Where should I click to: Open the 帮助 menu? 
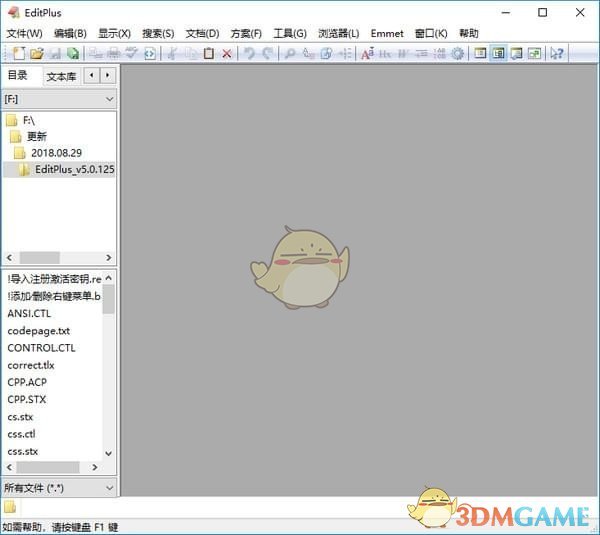pos(469,34)
